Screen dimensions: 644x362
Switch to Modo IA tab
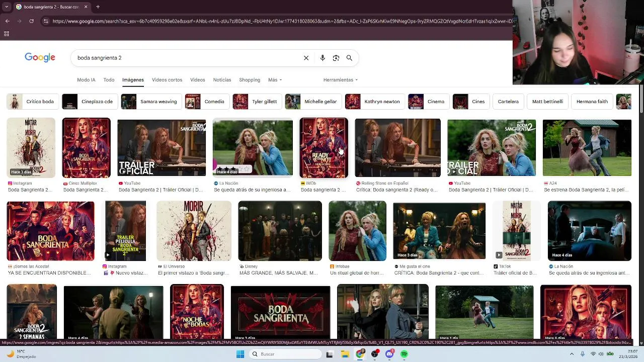(x=86, y=80)
